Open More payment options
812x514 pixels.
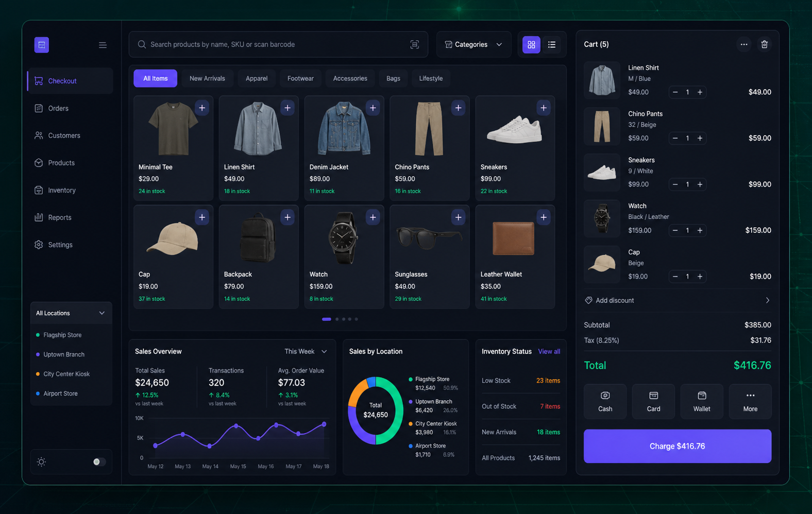point(750,401)
